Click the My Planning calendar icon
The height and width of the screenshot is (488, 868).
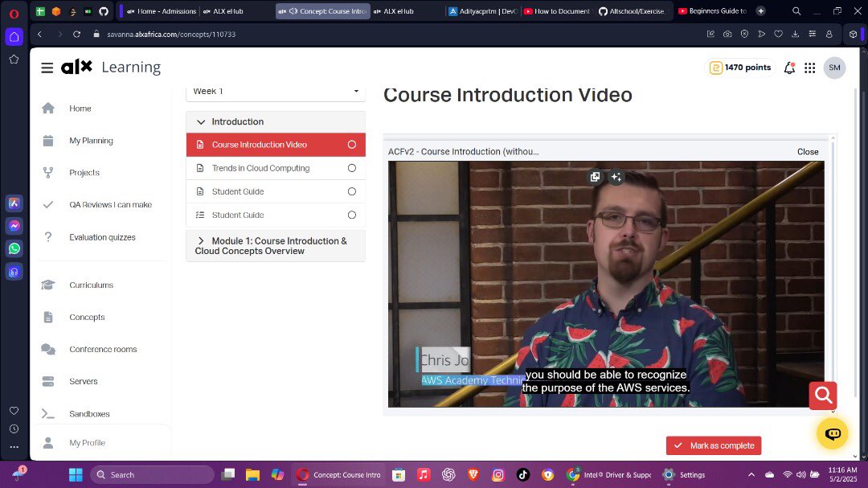(48, 141)
